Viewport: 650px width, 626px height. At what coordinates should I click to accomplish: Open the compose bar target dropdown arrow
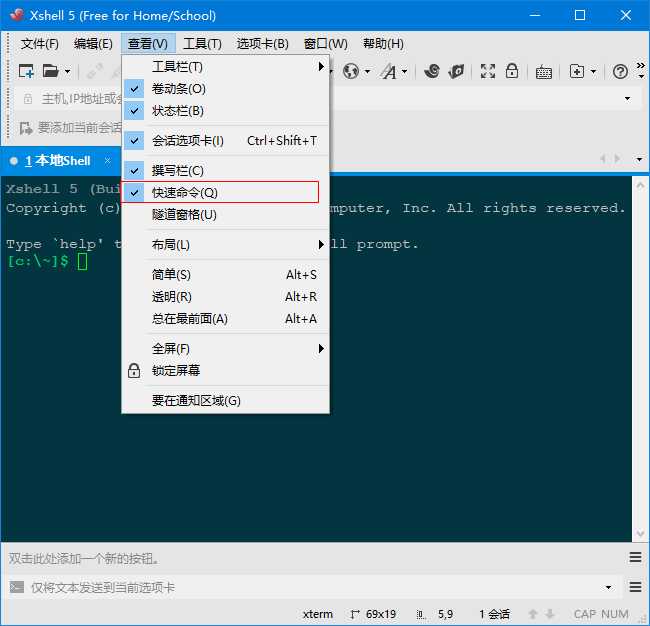[x=608, y=587]
